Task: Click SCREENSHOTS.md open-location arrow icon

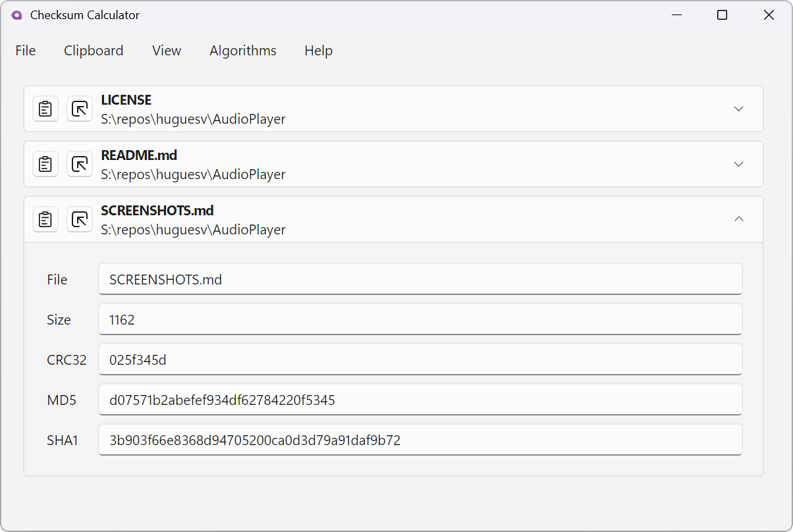Action: point(80,219)
